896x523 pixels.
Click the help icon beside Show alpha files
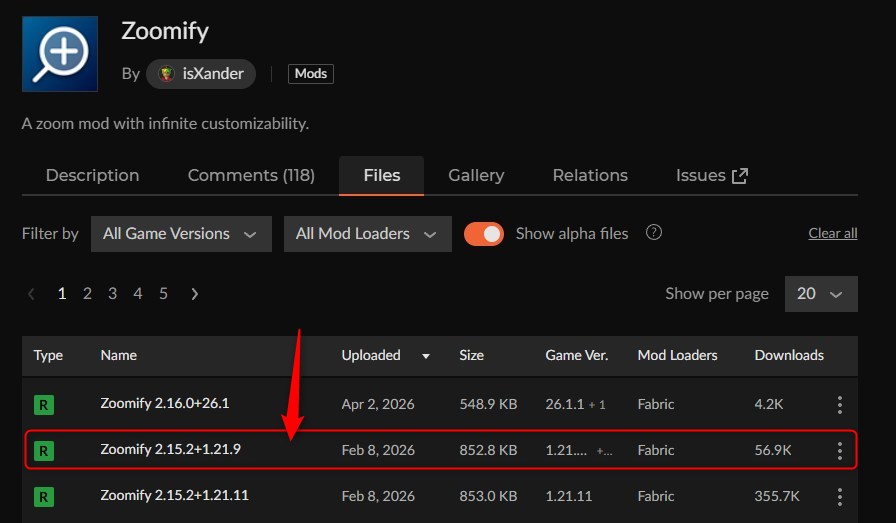click(654, 233)
